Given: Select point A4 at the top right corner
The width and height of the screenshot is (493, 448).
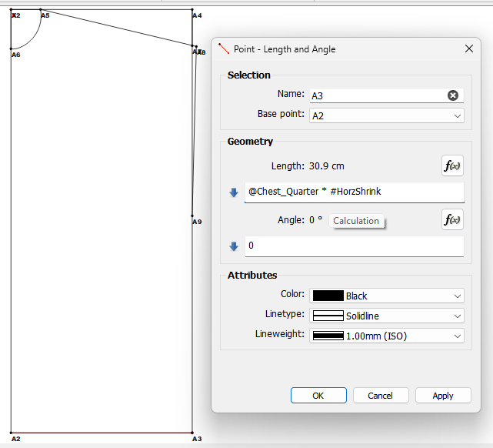Looking at the screenshot, I should coord(192,10).
